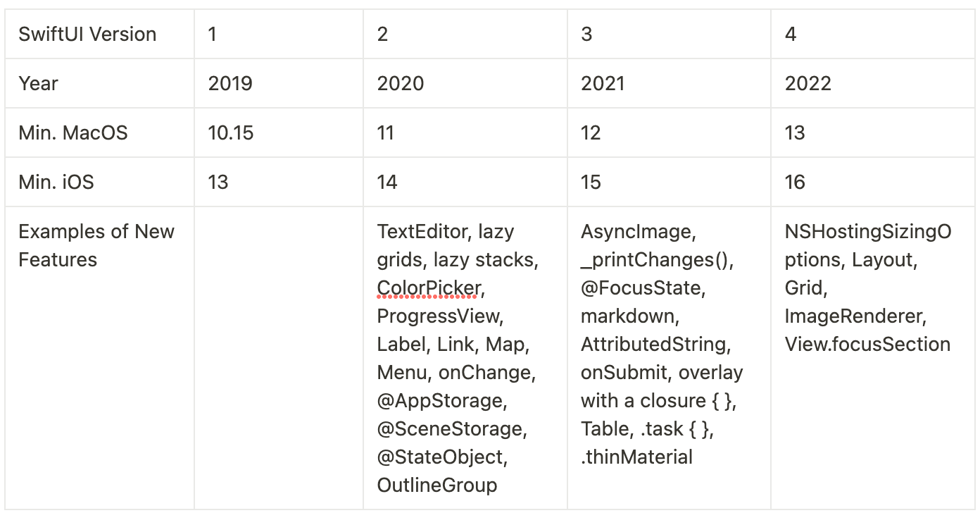The height and width of the screenshot is (513, 980).
Task: Click the 'Min. MacOS' row label
Action: coord(73,133)
